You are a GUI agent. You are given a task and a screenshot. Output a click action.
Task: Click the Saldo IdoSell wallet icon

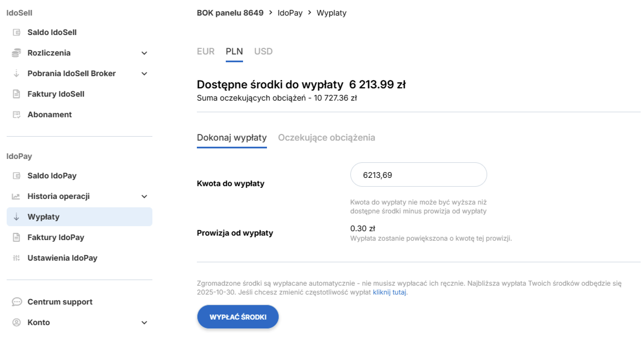pos(16,33)
